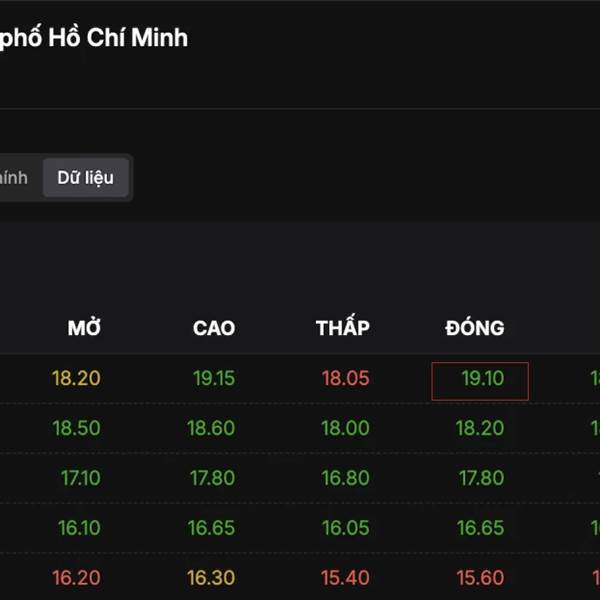Select the 18.60 high price cell
Viewport: 600px width, 600px height.
click(x=211, y=429)
